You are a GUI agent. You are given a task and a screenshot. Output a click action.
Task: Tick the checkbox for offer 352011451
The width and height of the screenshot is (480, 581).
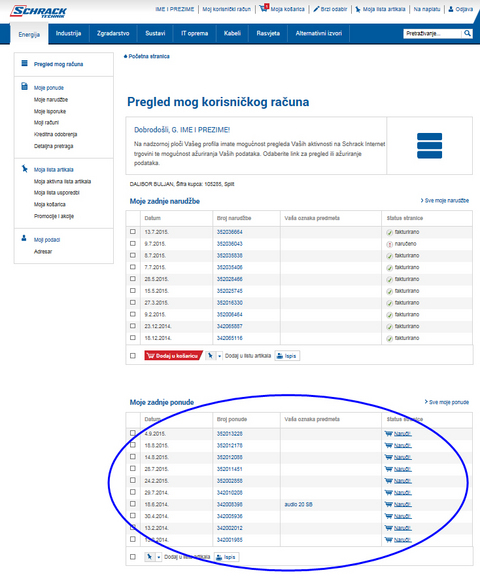133,468
